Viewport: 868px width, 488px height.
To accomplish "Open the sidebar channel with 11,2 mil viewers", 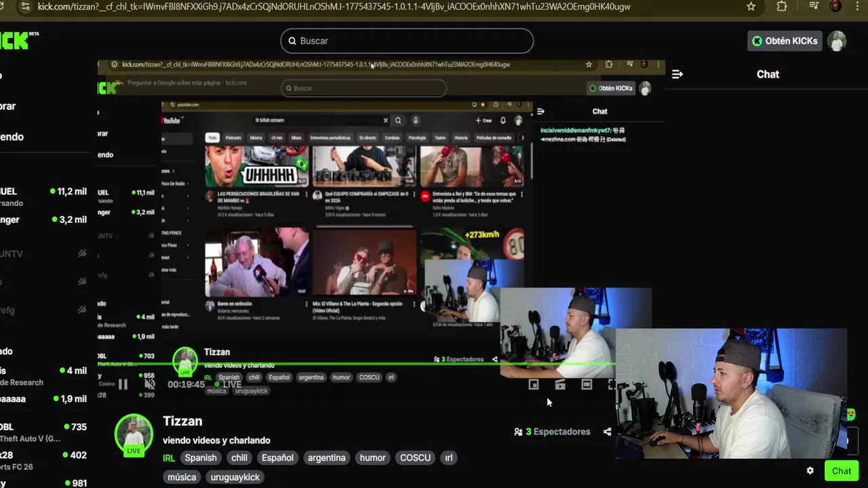I will pyautogui.click(x=43, y=197).
